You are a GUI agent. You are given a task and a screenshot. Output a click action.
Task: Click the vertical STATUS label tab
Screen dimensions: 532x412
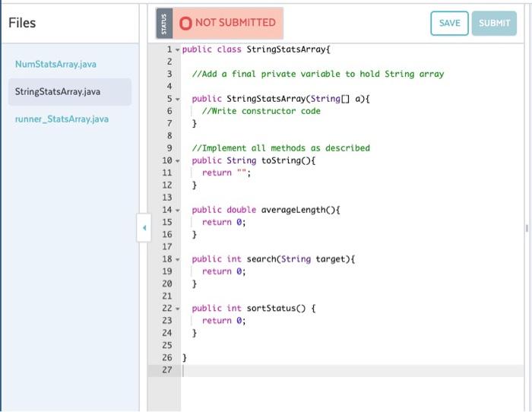164,23
